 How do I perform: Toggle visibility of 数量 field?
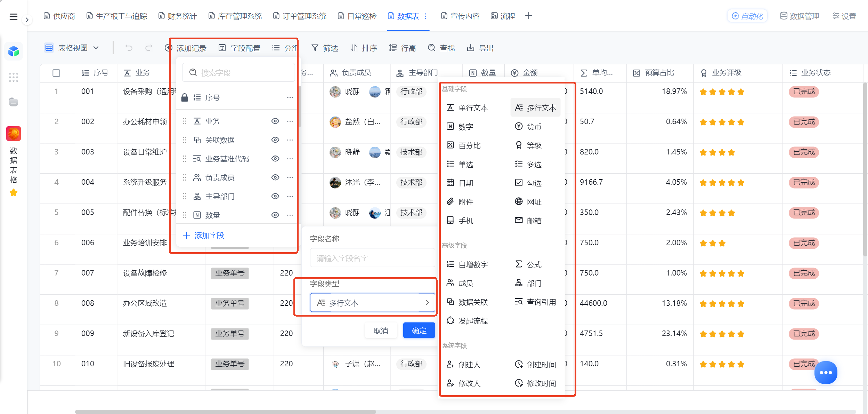click(275, 215)
